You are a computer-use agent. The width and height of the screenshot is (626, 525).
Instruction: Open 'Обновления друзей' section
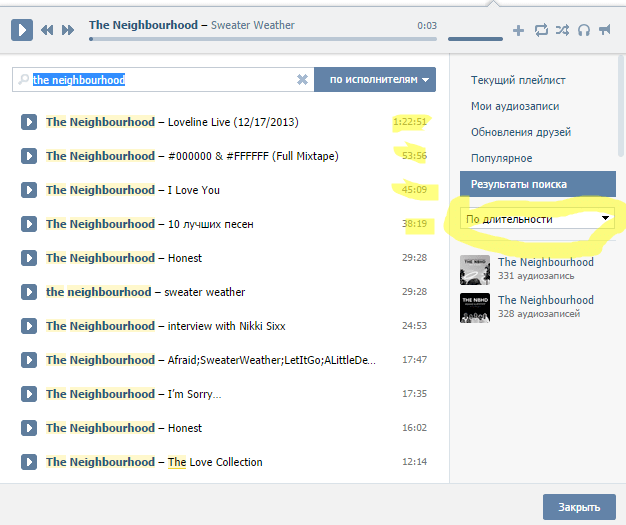(521, 132)
